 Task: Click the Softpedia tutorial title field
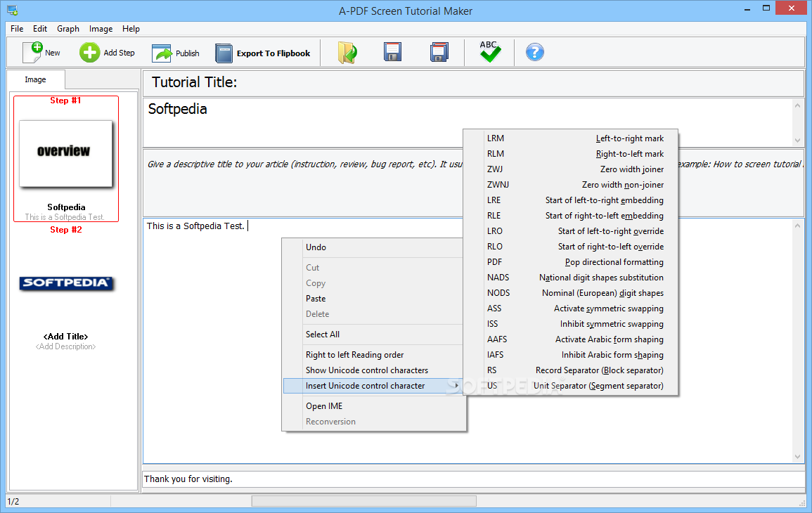tap(468, 123)
